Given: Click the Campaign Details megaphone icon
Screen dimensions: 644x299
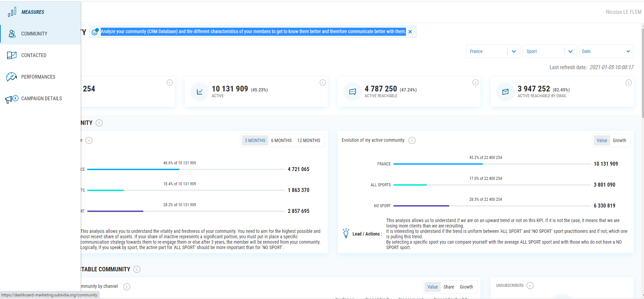Looking at the screenshot, I should coord(11,99).
